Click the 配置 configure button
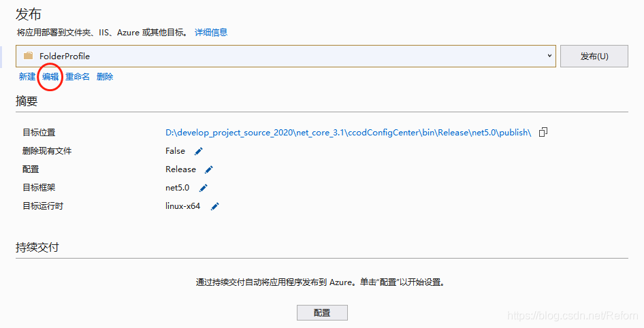644x328 pixels. [x=322, y=313]
